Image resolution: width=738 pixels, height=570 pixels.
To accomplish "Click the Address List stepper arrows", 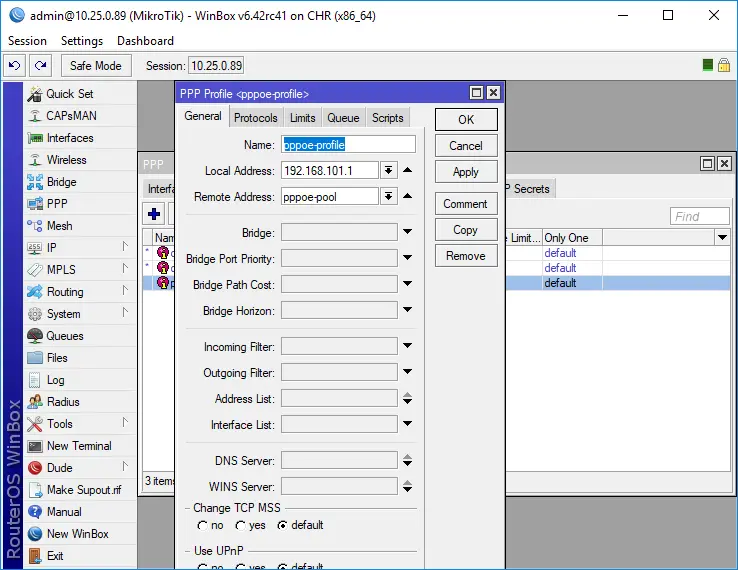I will 408,399.
